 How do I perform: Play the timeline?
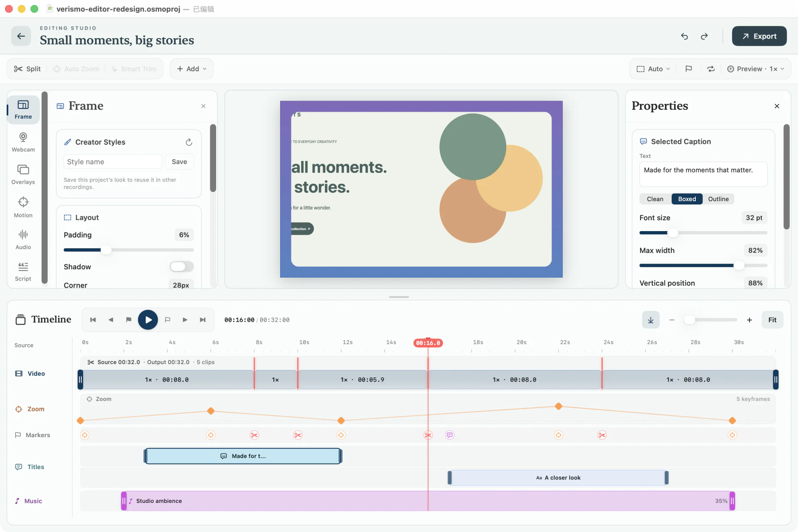[x=148, y=320]
